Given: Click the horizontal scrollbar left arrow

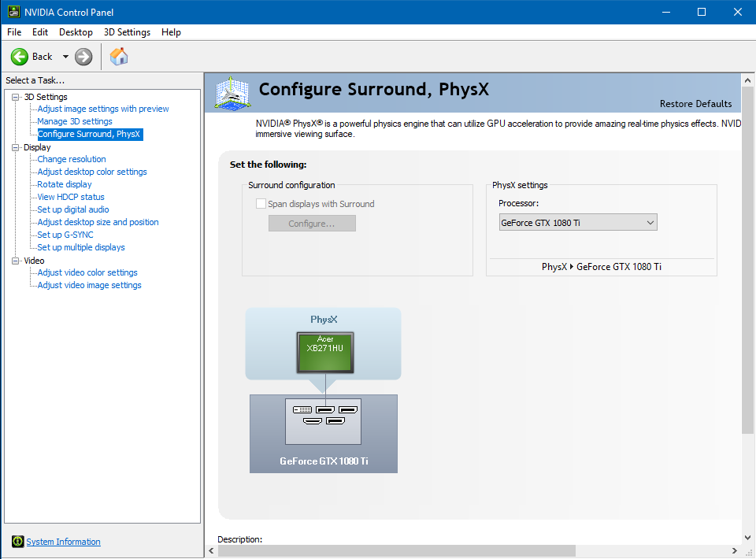Looking at the screenshot, I should [211, 550].
